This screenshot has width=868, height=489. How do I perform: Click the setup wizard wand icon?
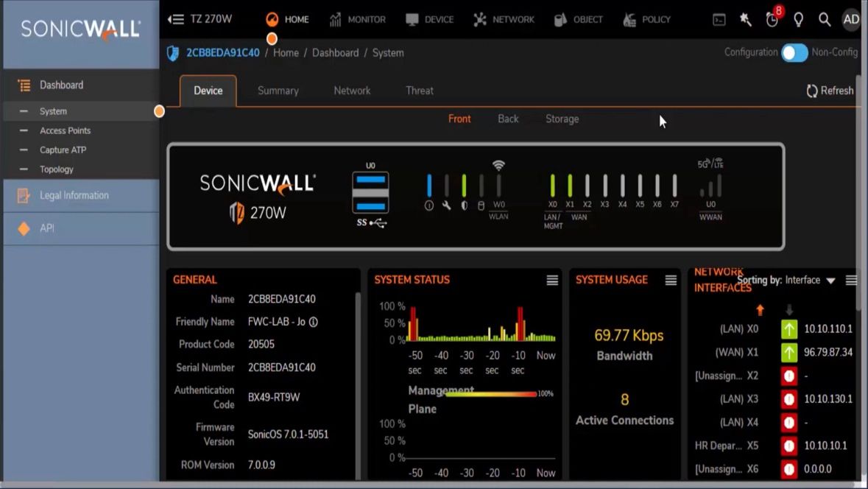[746, 20]
